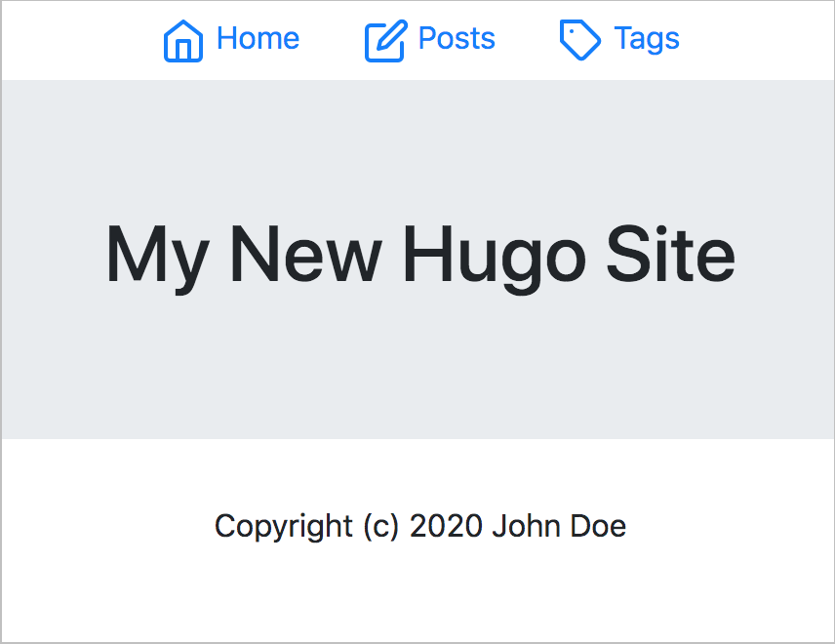Click the word "Copyright" in the footer

click(283, 527)
